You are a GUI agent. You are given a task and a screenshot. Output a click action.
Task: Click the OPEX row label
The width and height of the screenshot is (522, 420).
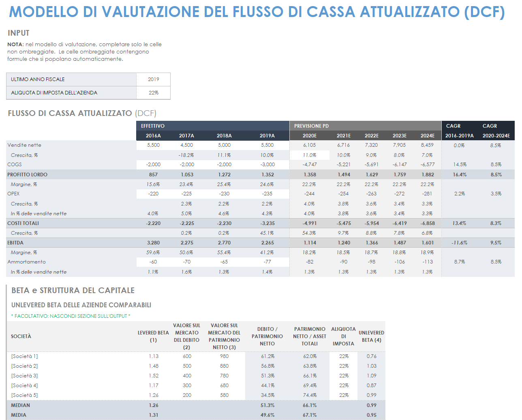click(13, 194)
